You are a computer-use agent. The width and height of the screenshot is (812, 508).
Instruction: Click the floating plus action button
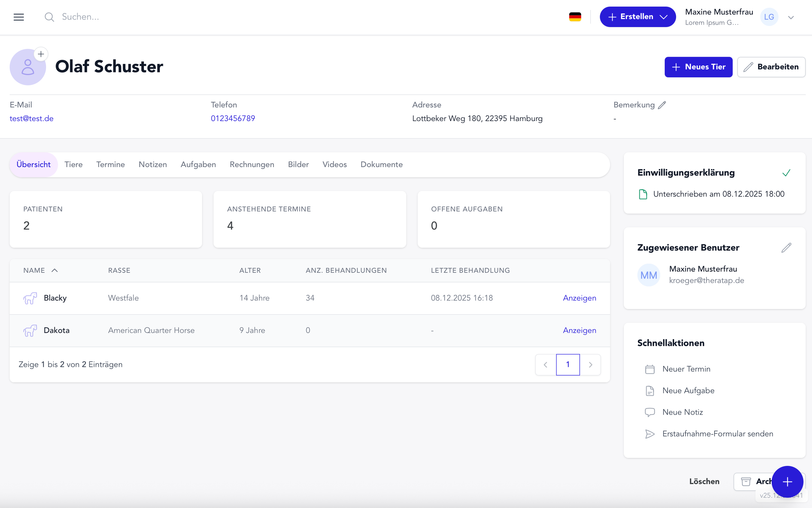pos(787,482)
